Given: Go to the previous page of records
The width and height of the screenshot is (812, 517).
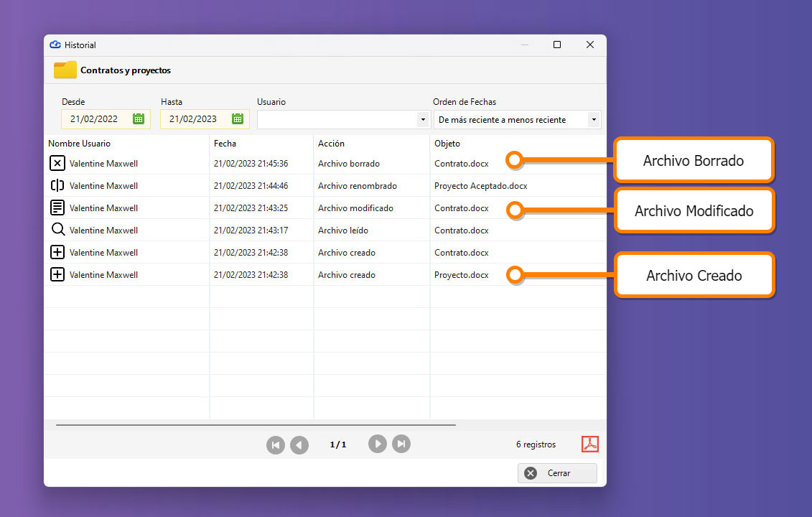Looking at the screenshot, I should pos(299,445).
